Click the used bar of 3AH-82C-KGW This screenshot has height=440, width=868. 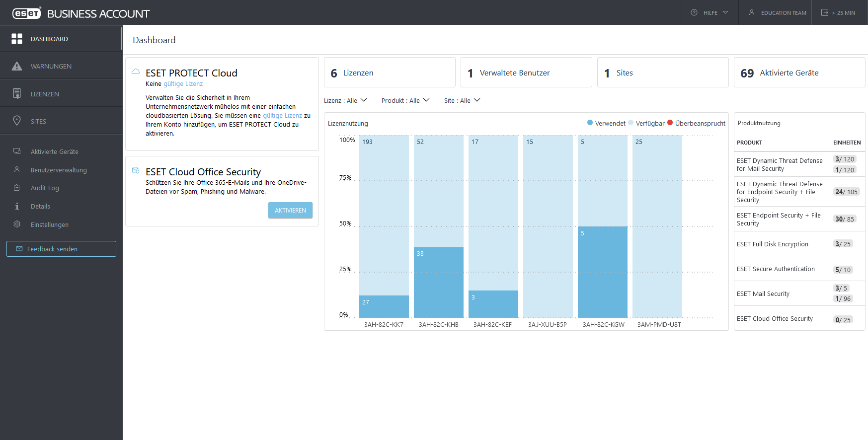(x=603, y=272)
